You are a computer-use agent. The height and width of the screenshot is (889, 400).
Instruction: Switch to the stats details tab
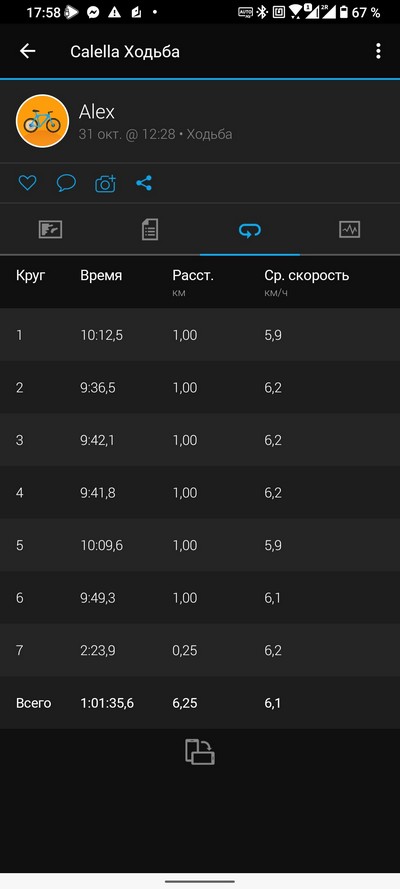[150, 230]
